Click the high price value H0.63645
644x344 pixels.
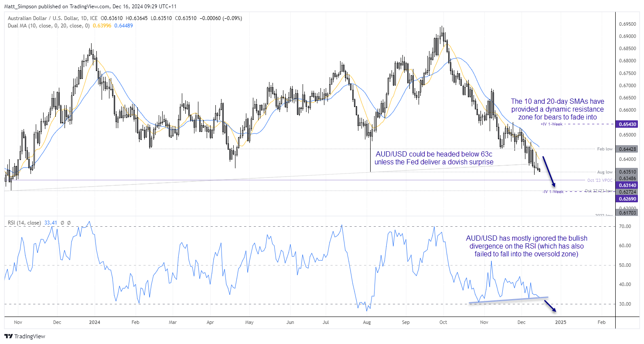(x=136, y=18)
